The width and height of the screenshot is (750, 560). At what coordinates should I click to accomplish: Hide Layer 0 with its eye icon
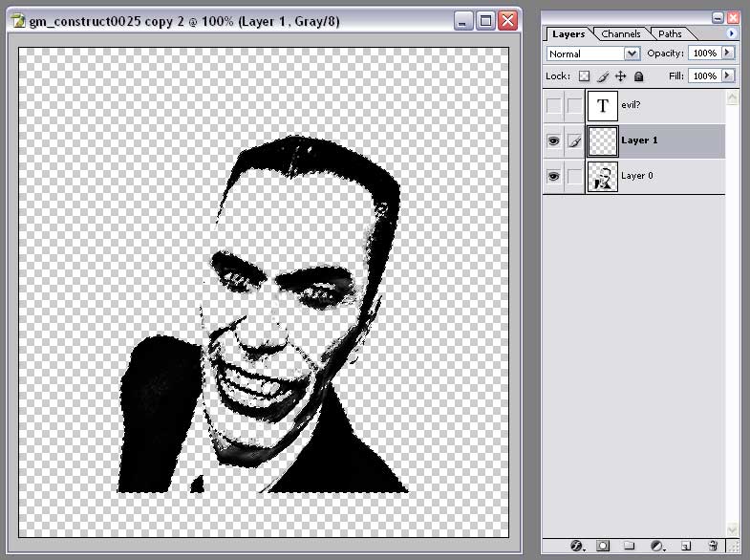(553, 177)
